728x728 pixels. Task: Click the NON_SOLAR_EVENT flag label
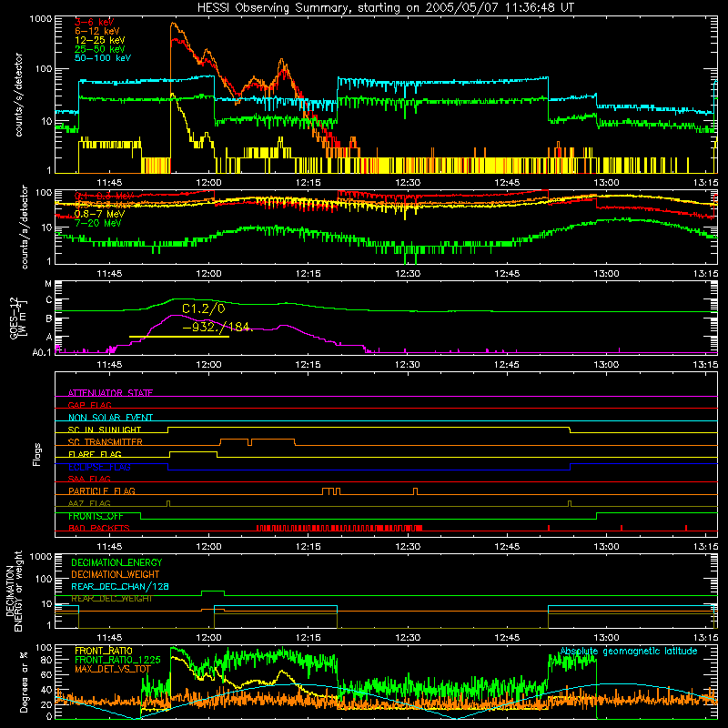[110, 418]
